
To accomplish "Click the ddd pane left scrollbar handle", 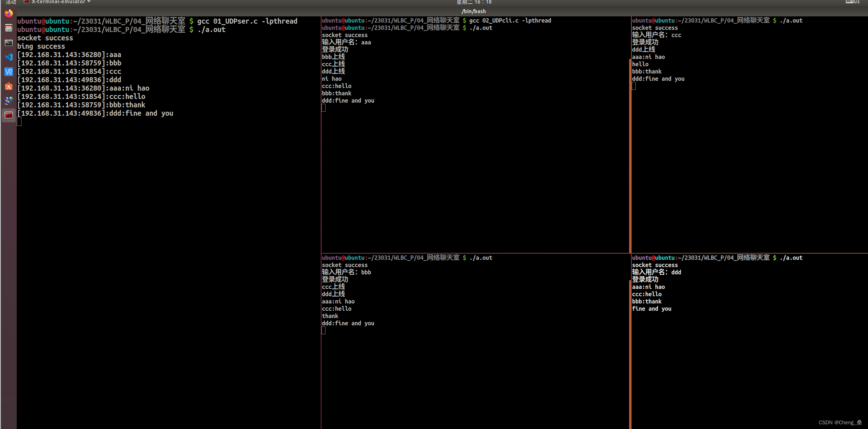I will 630,355.
